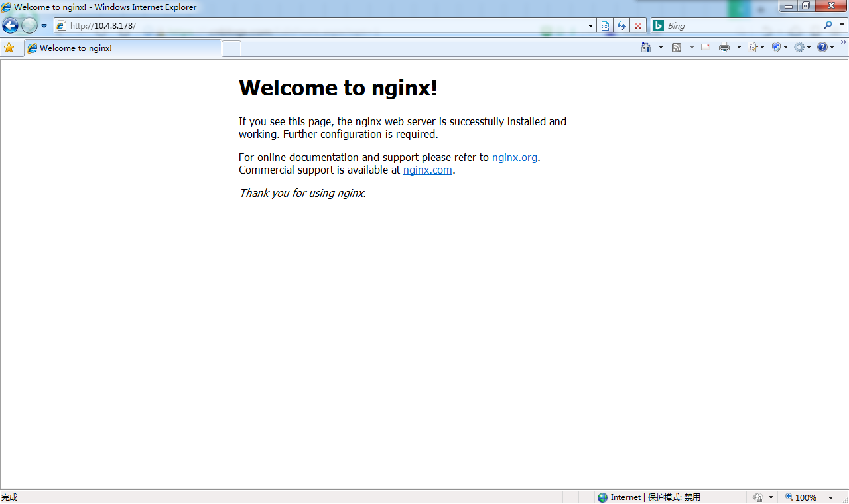
Task: Open a new blank tab
Action: click(231, 48)
